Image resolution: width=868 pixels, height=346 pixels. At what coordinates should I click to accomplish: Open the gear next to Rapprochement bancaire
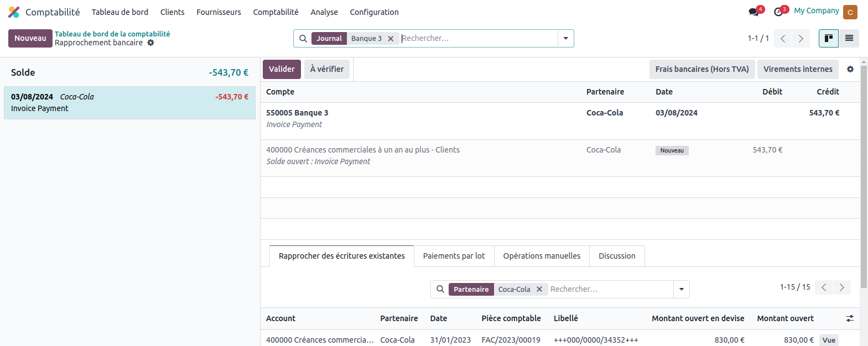click(150, 43)
